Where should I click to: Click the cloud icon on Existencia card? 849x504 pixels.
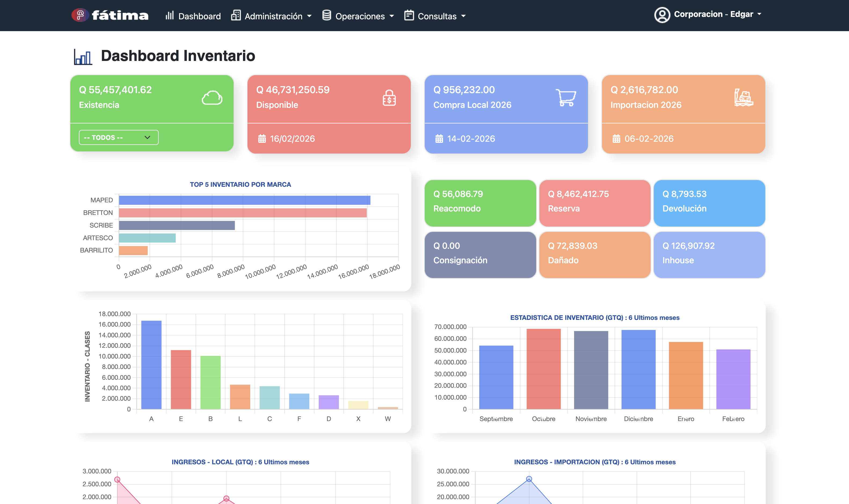click(x=212, y=98)
